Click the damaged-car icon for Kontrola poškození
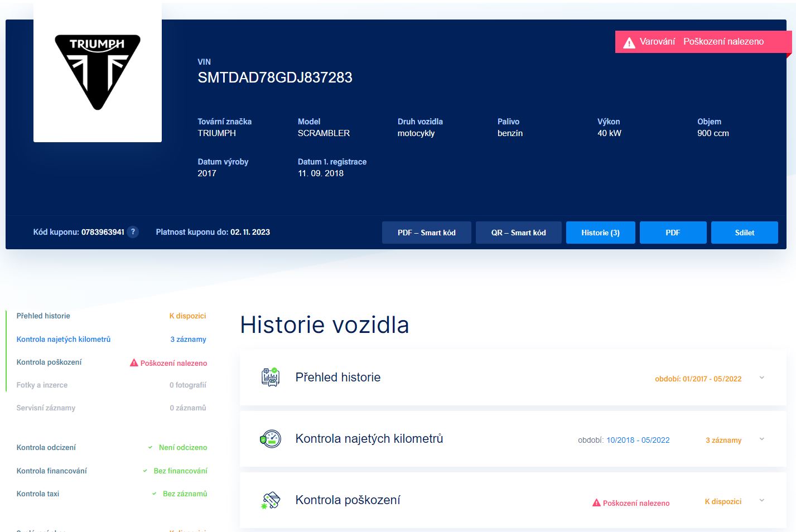The image size is (796, 532). tap(270, 500)
